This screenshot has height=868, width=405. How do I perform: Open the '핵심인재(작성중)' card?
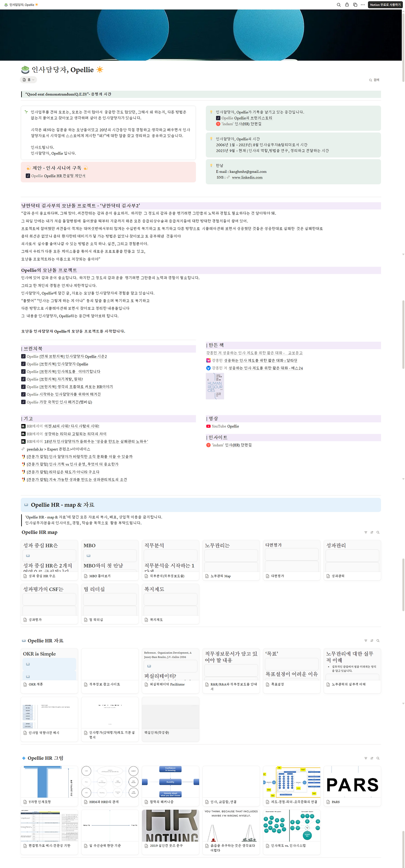tap(170, 719)
